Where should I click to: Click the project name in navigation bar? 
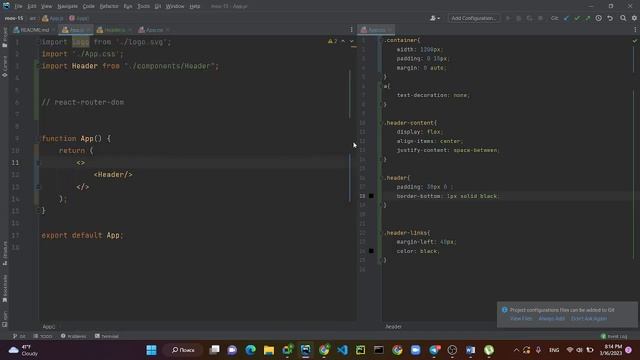pyautogui.click(x=14, y=18)
